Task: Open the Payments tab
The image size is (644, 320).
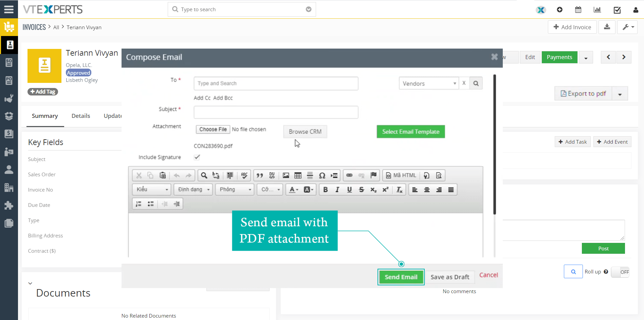Action: pyautogui.click(x=559, y=57)
